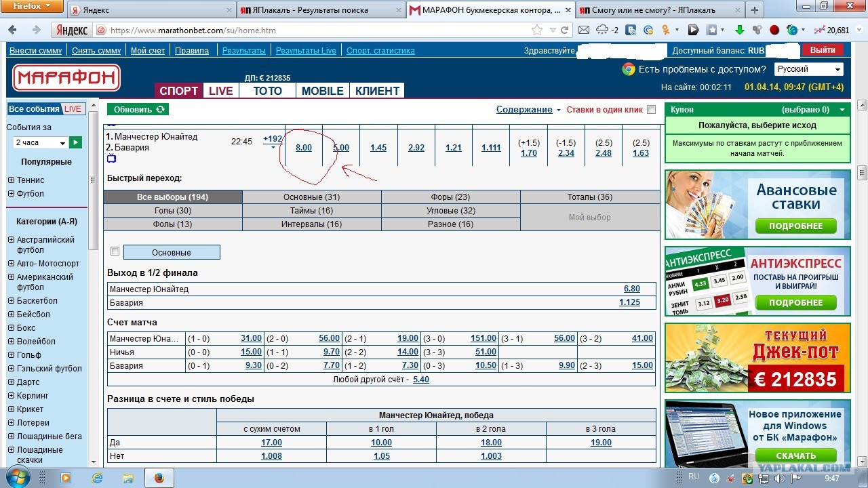Reload the page with refresh icon

[564, 30]
